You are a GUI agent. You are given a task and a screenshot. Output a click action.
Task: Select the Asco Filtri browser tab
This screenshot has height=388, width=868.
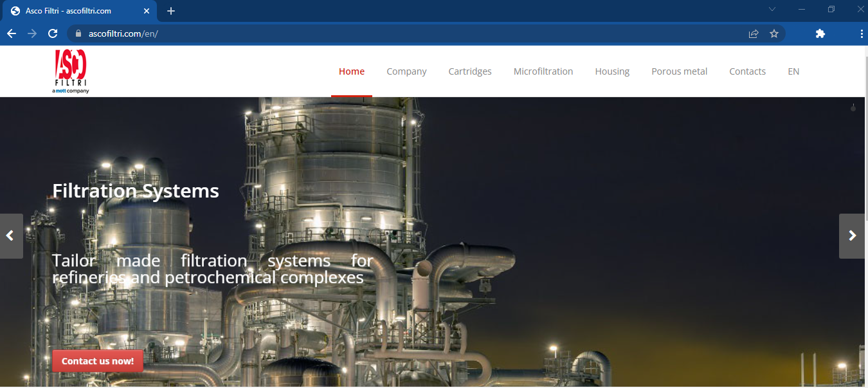(x=80, y=11)
